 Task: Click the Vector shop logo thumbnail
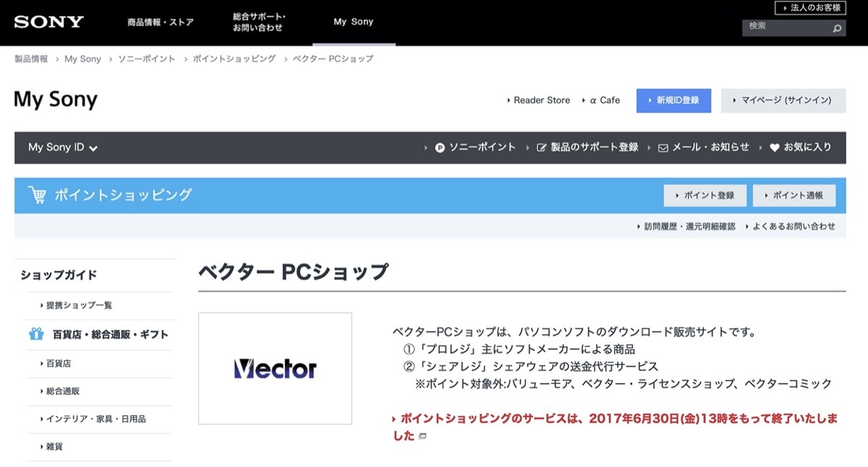click(x=275, y=369)
